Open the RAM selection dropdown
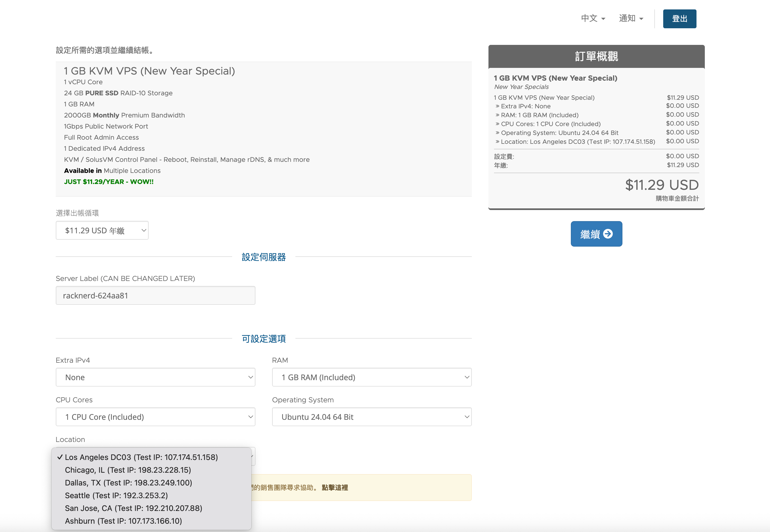This screenshot has width=770, height=532. click(x=372, y=377)
